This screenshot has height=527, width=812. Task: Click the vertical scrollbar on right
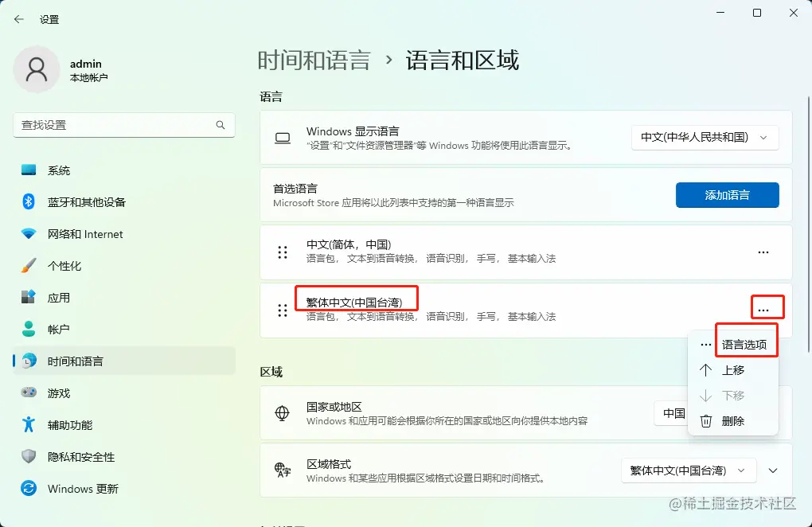tap(808, 224)
